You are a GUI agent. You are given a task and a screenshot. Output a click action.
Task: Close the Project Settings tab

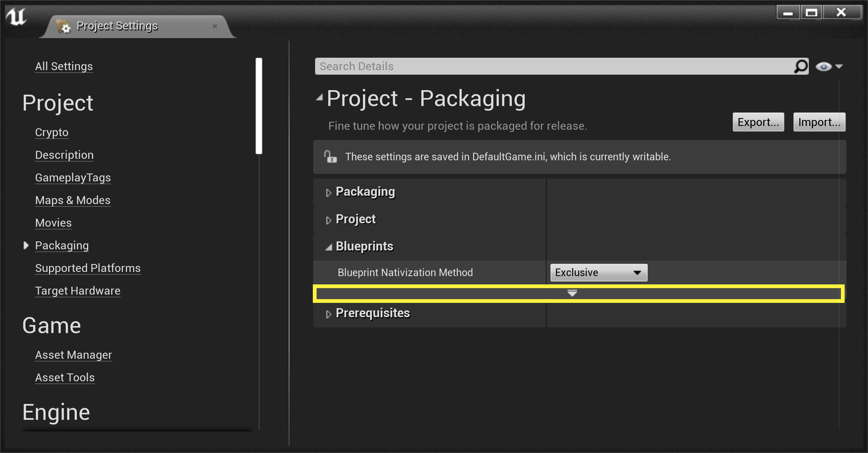[x=215, y=26]
